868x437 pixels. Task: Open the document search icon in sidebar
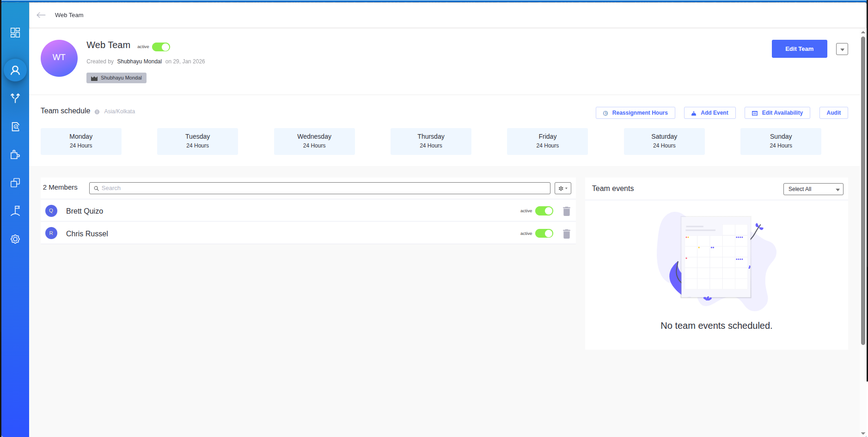tap(15, 127)
